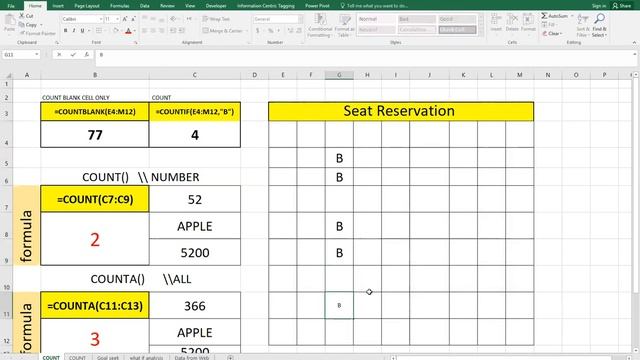
Task: Increase font size with the big A
Action: pos(125,19)
